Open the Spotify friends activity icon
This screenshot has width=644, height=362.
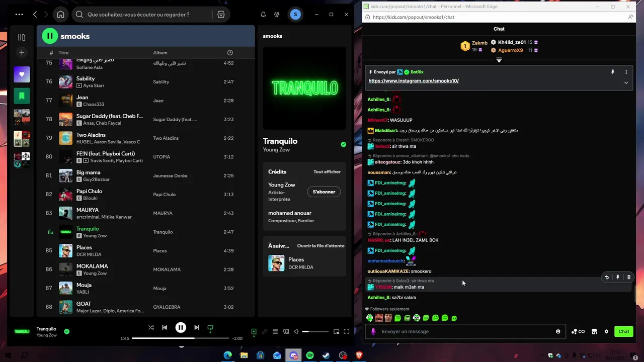click(277, 15)
